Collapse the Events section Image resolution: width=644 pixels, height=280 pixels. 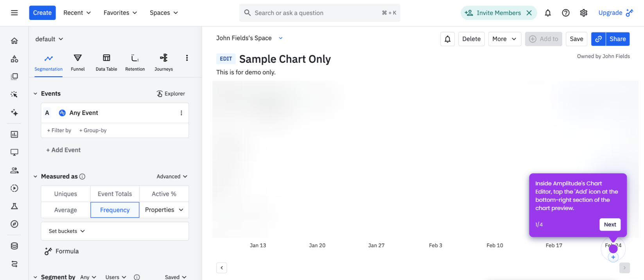(x=35, y=93)
